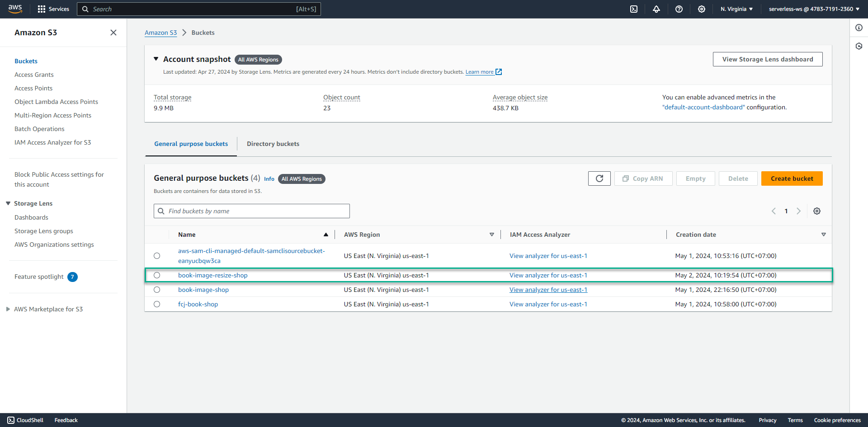Screen dimensions: 868x427
Task: Click the top AWS Search box
Action: pyautogui.click(x=199, y=9)
